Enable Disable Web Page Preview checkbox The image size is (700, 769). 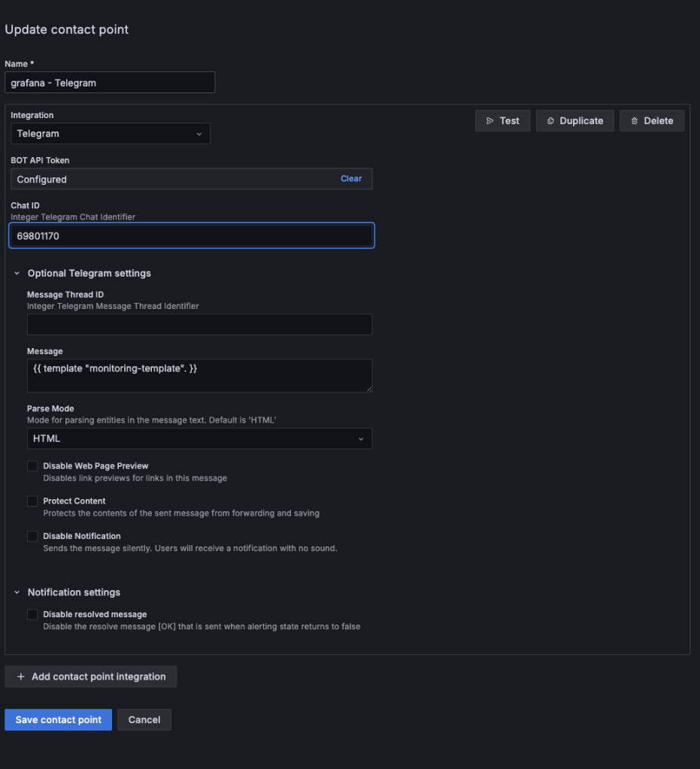[x=32, y=466]
